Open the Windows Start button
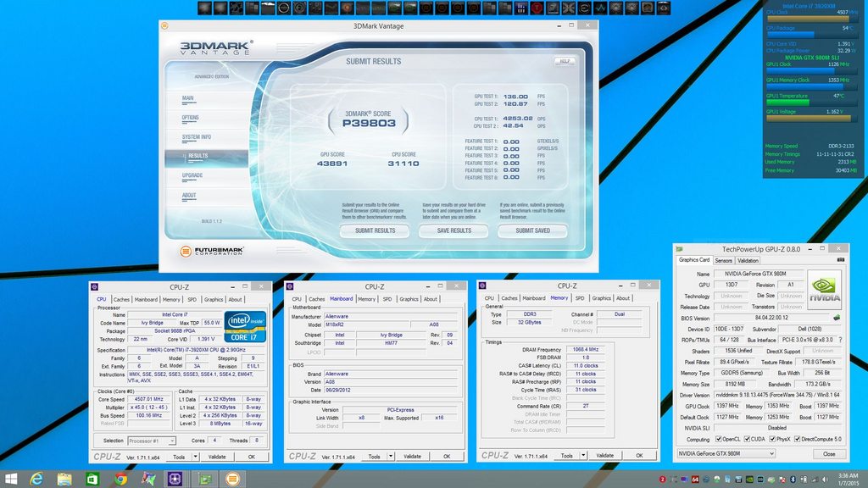This screenshot has width=868, height=488. pos(10,479)
